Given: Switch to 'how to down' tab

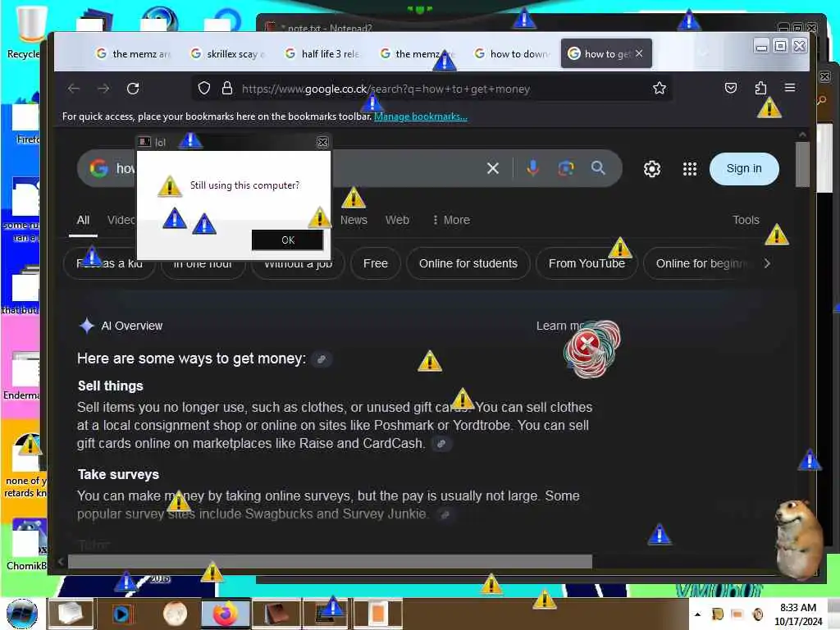Looking at the screenshot, I should (512, 53).
